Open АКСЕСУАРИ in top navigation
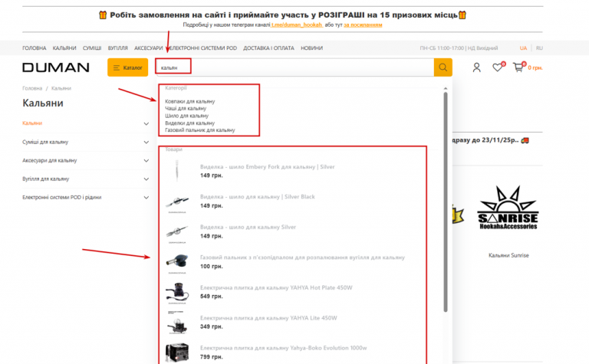This screenshot has width=589, height=364. [148, 48]
